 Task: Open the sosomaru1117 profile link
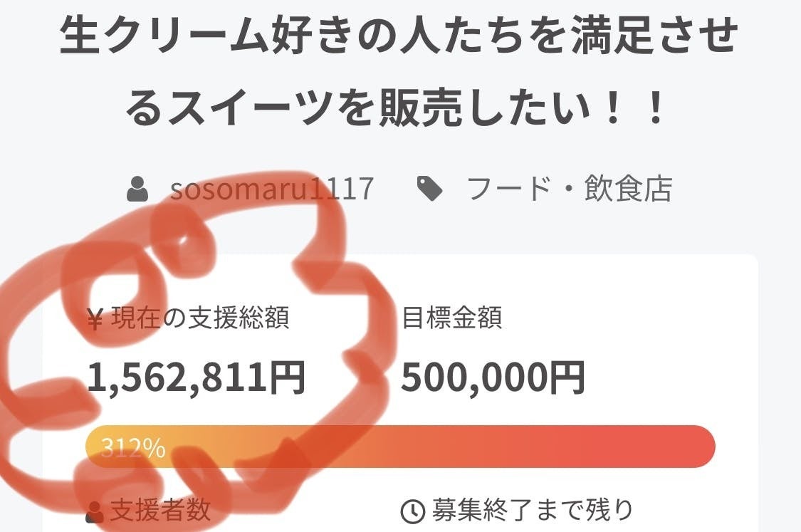click(x=271, y=189)
